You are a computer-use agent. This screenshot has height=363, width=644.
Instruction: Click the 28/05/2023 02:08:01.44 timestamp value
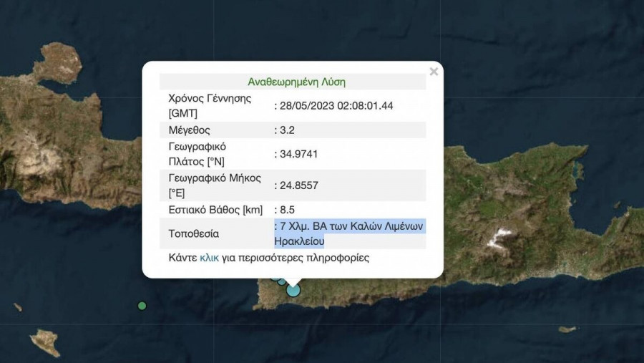336,106
